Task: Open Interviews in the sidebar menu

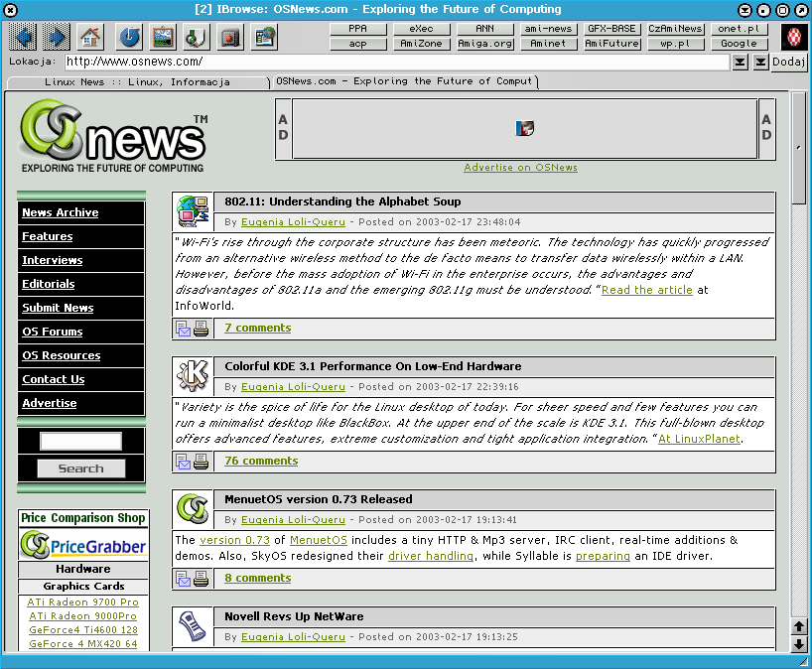Action: (x=53, y=260)
